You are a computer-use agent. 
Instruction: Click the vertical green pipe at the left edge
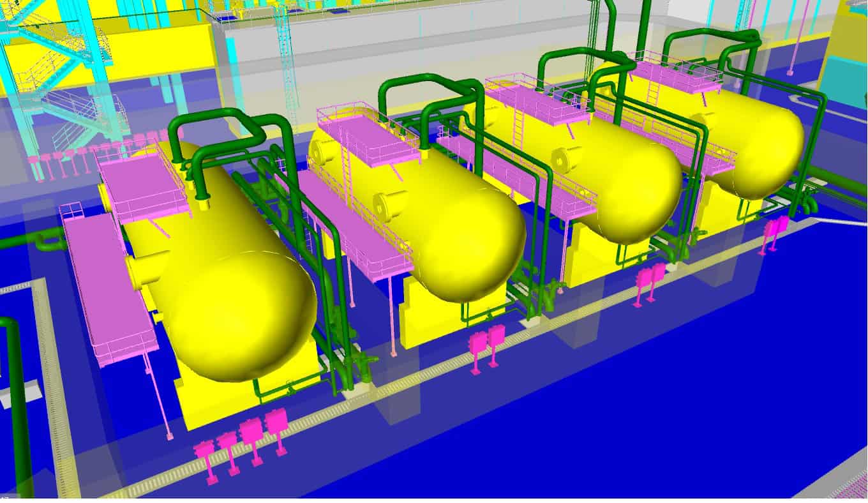[19, 409]
